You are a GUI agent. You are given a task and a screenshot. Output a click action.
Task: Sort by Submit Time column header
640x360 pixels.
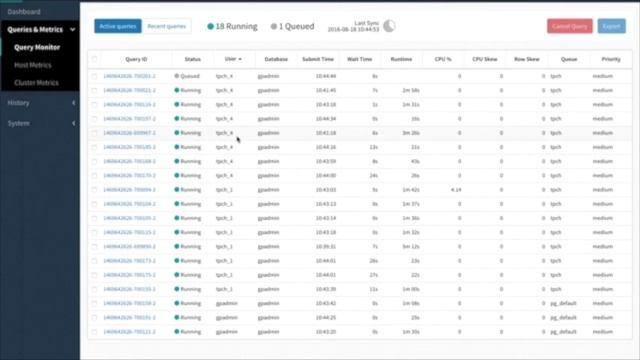coord(318,59)
